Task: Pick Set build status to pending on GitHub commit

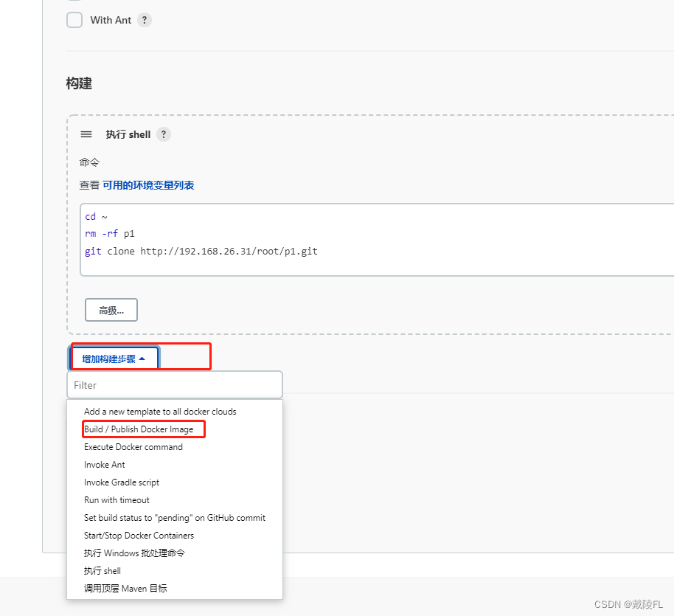Action: 175,518
